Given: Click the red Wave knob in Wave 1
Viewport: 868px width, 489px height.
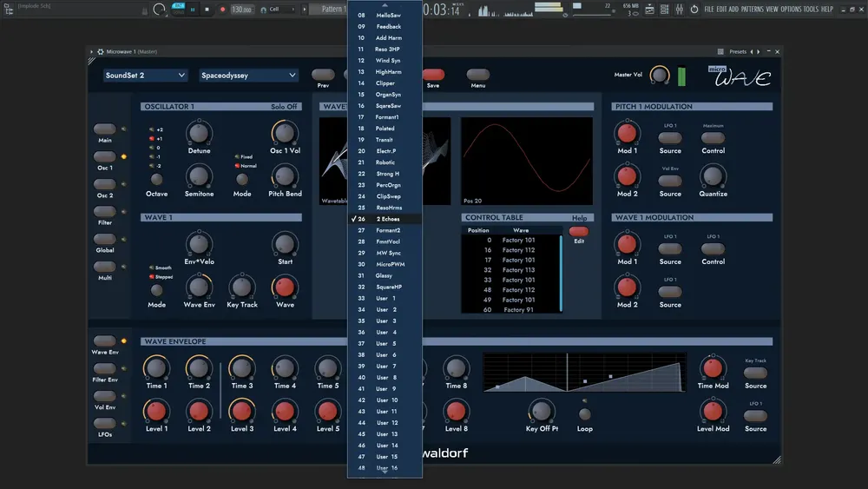Looking at the screenshot, I should tap(285, 287).
